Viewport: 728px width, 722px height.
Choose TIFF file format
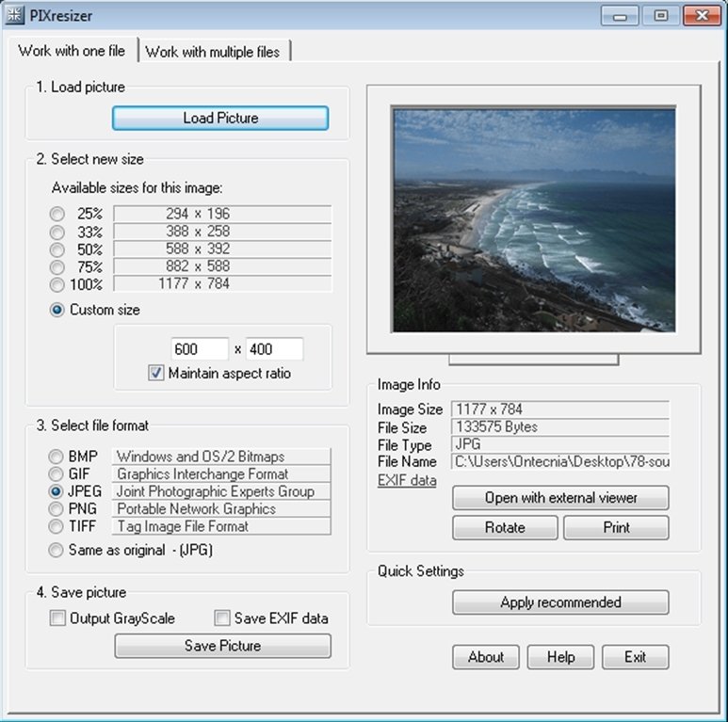pos(56,526)
